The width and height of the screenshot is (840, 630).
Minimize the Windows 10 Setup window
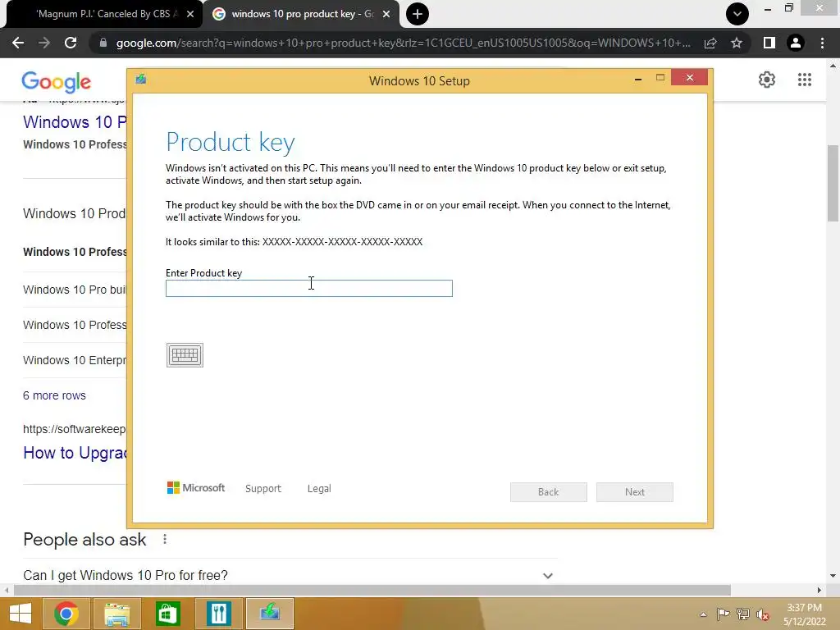point(638,80)
